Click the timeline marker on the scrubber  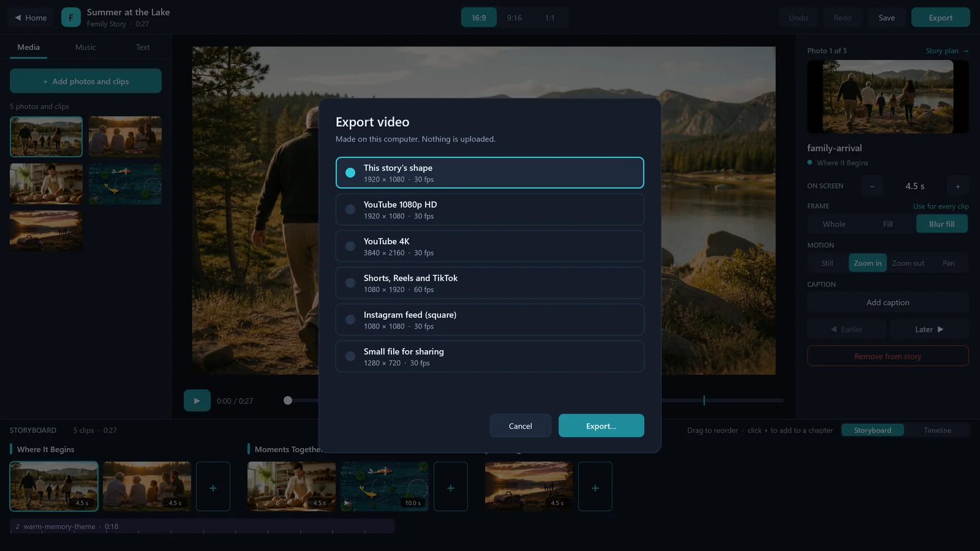[x=704, y=400]
